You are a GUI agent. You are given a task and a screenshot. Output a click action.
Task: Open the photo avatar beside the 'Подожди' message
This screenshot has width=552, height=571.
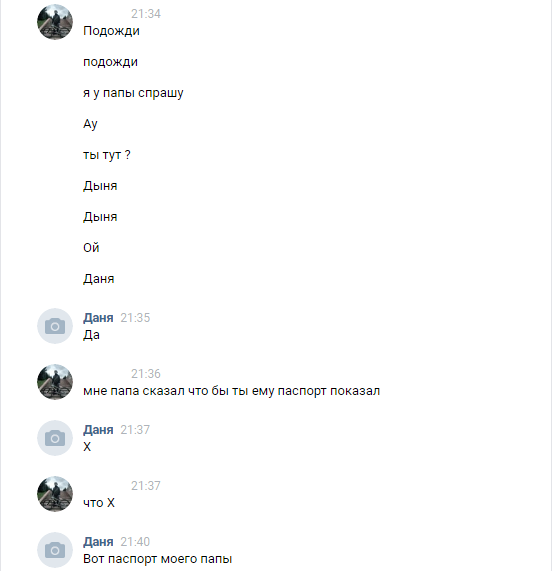point(55,22)
